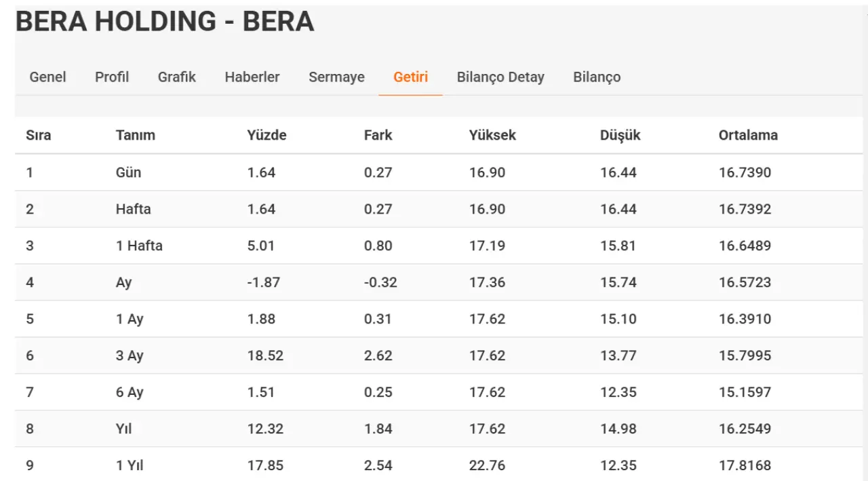Viewport: 868px width, 481px height.
Task: Click the -0.32 Fark value
Action: [380, 282]
